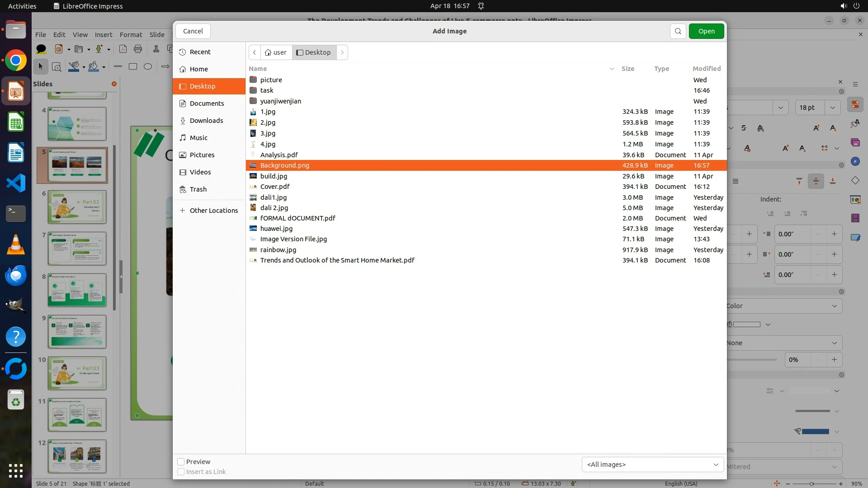
Task: Select the ellipse shape tool
Action: point(148,66)
